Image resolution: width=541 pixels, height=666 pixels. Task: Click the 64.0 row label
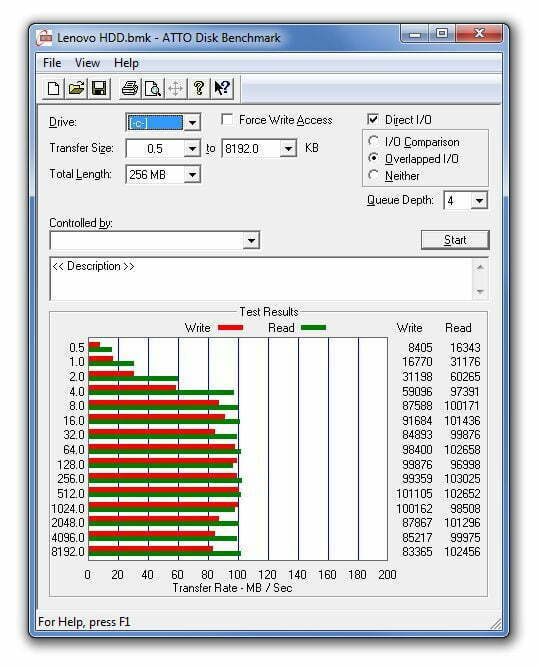pyautogui.click(x=73, y=449)
